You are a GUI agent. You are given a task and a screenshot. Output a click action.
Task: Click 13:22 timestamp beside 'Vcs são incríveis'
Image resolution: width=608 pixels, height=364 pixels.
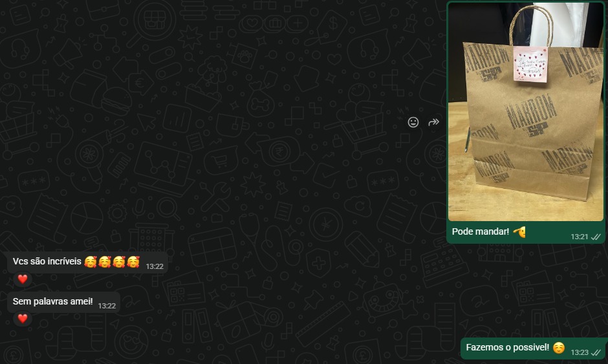coord(155,266)
